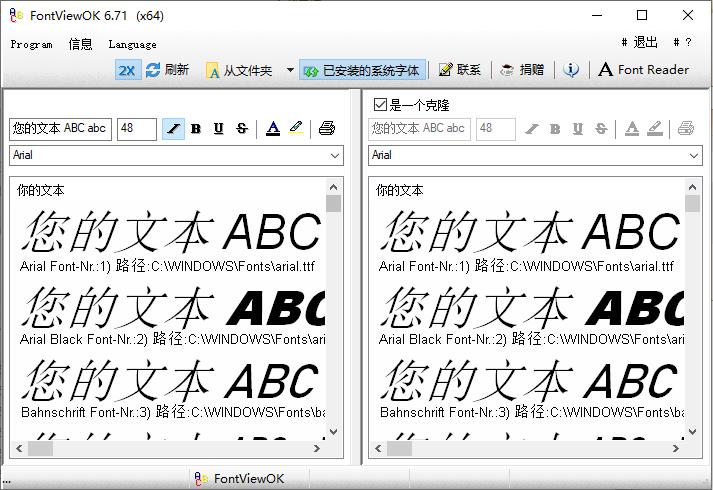The image size is (713, 490).
Task: Toggle bold in left pane
Action: click(196, 129)
